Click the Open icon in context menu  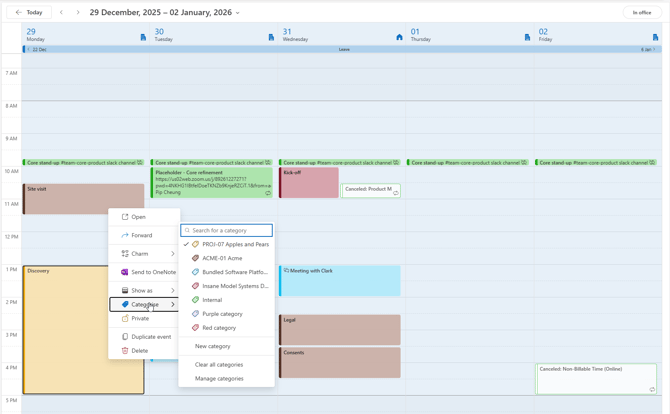click(x=125, y=217)
